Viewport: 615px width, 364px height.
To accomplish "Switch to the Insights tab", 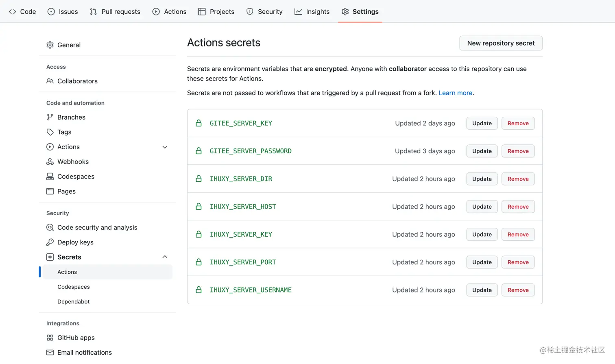I will [x=312, y=11].
